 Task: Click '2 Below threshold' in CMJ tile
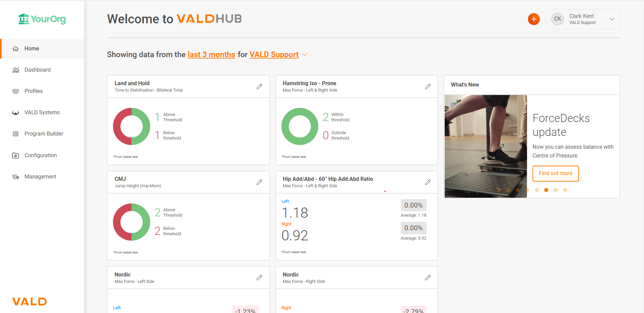click(x=168, y=231)
